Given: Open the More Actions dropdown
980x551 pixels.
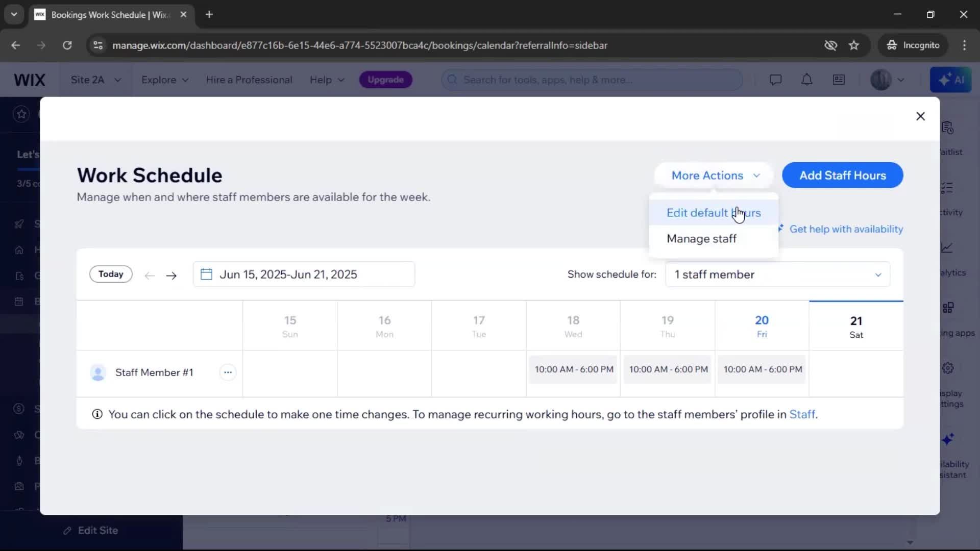Looking at the screenshot, I should coord(715,176).
